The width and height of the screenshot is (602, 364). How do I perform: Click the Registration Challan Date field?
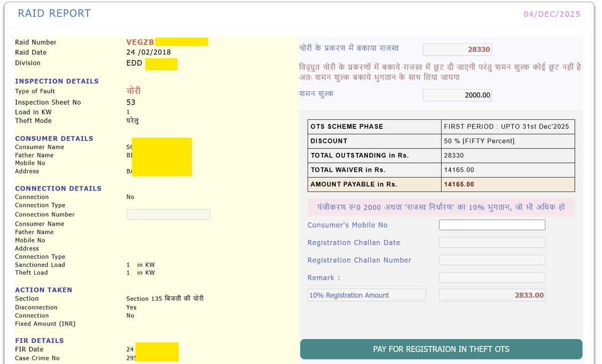coord(492,243)
